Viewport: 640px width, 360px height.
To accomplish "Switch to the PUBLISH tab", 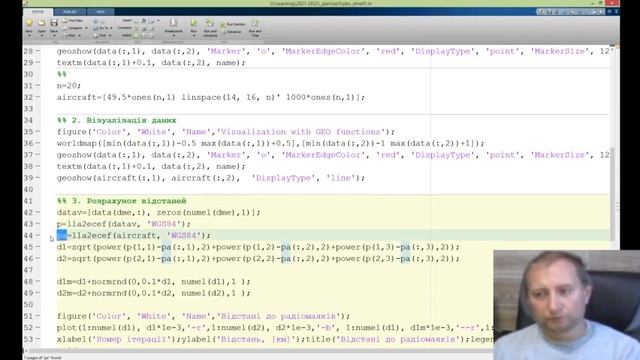I will pos(70,11).
